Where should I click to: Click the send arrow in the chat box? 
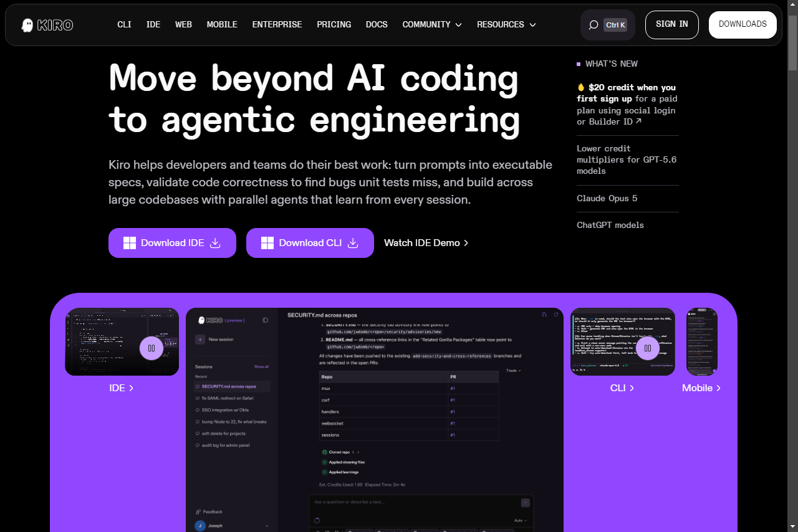pyautogui.click(x=525, y=503)
